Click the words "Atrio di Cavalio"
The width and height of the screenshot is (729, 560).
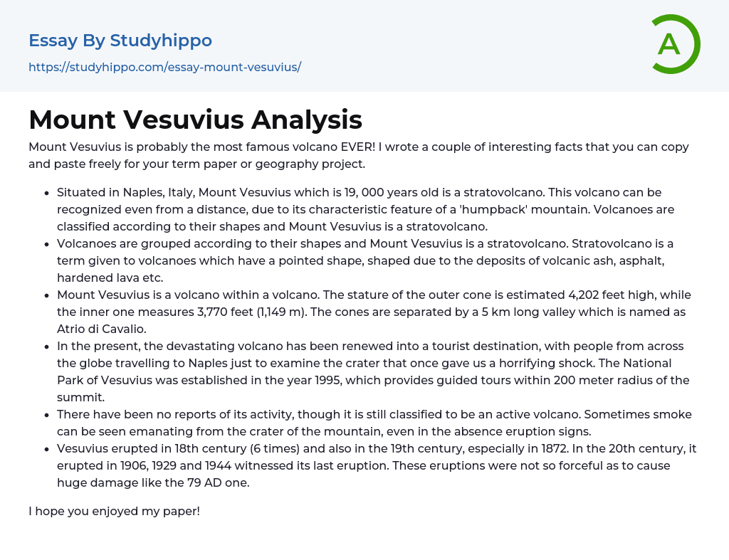click(102, 329)
